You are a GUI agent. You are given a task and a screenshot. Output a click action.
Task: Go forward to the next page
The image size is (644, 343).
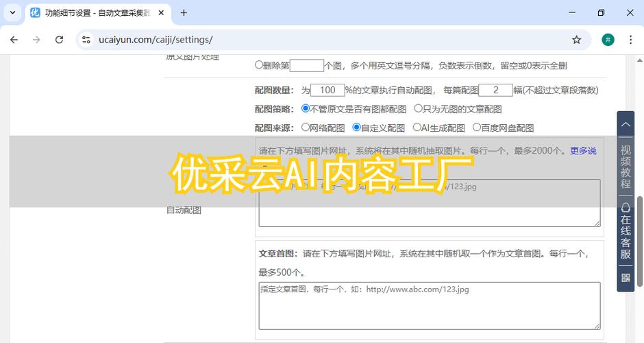click(x=36, y=40)
